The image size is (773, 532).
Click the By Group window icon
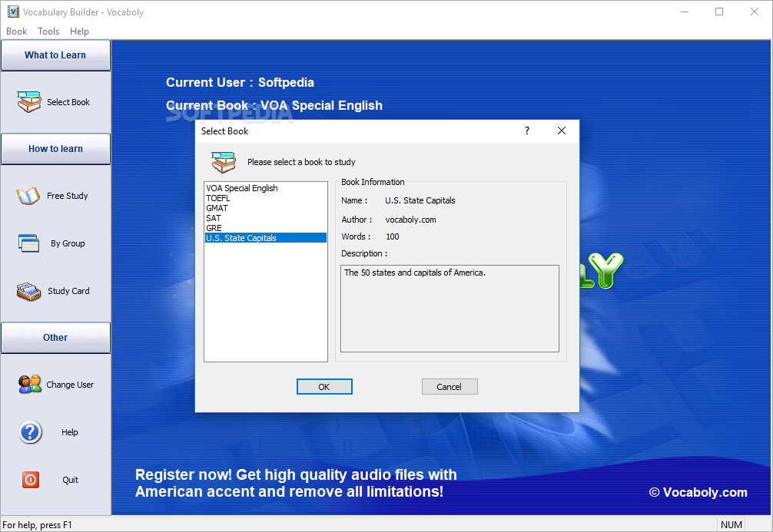click(28, 243)
